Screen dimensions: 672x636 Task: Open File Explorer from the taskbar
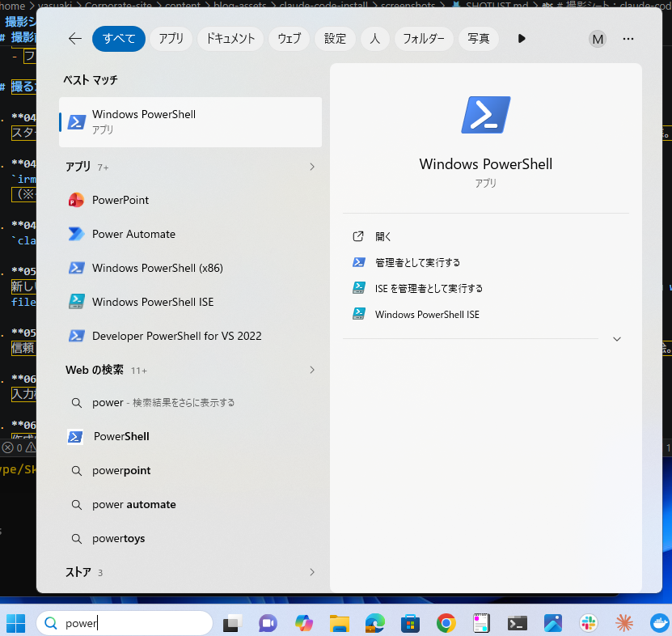tap(340, 623)
